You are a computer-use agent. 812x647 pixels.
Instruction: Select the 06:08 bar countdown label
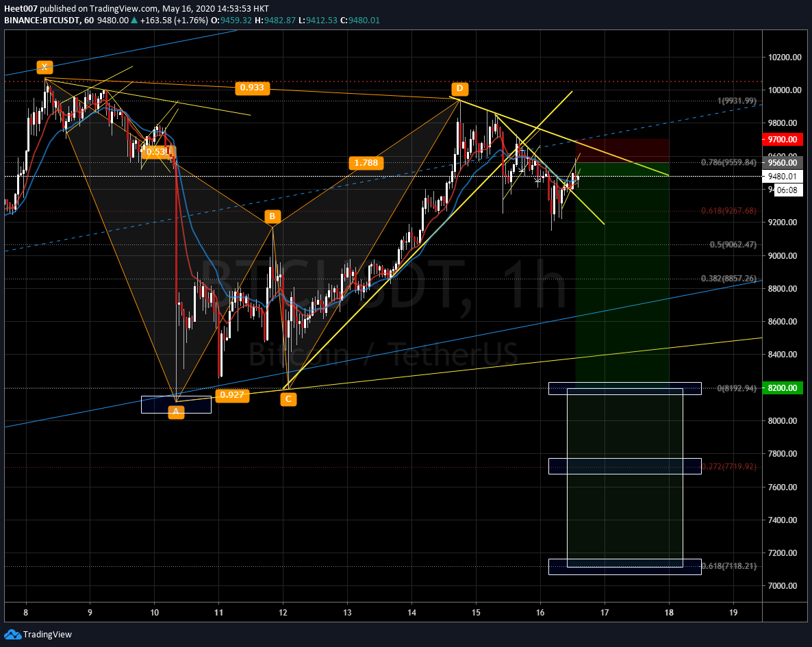(787, 190)
